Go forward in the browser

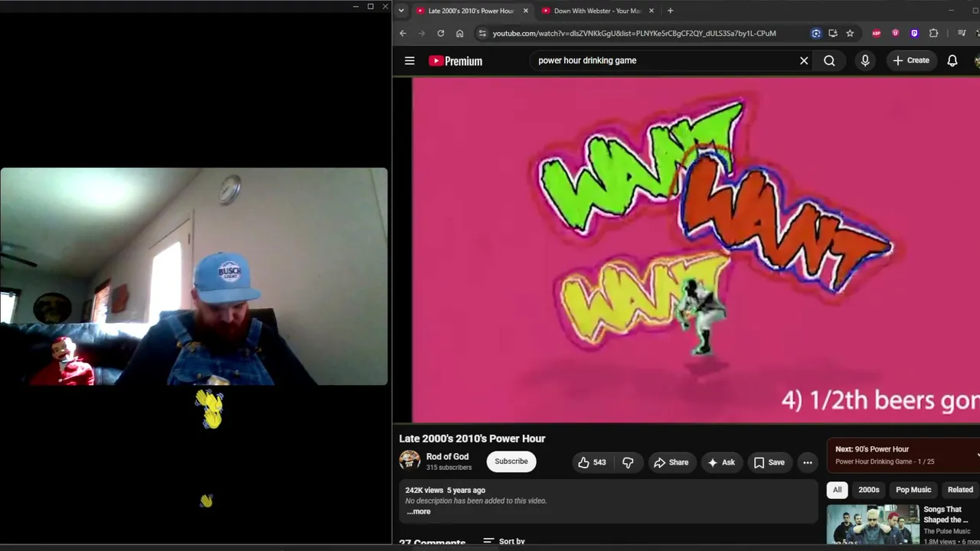coord(421,33)
